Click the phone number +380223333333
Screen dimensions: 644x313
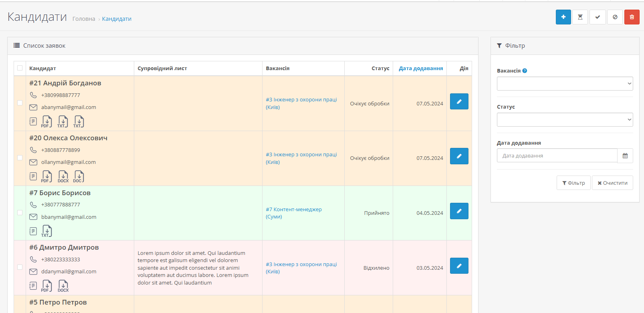(61, 259)
